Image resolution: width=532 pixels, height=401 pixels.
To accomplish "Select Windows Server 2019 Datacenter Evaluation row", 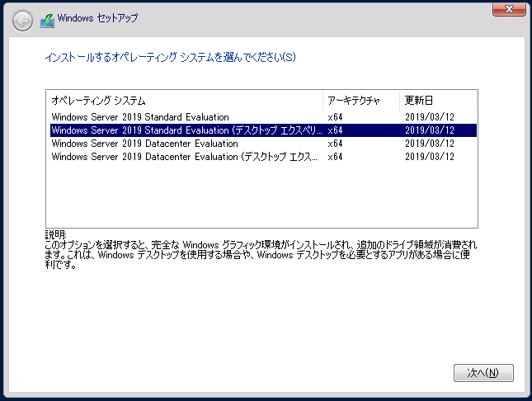I will coord(263,144).
